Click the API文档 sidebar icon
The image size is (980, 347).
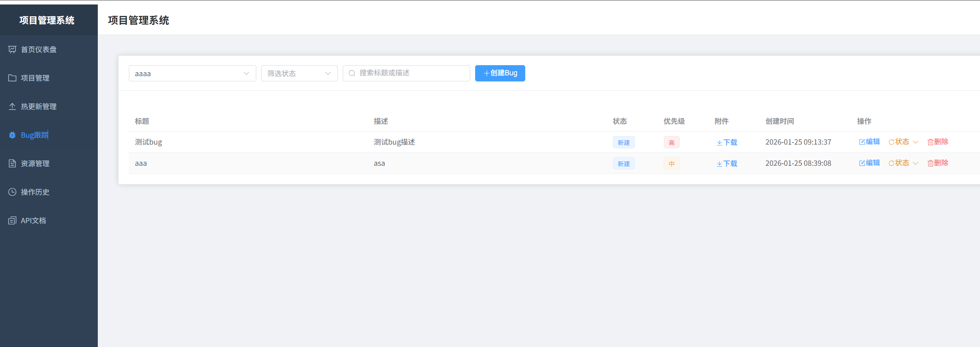12,220
